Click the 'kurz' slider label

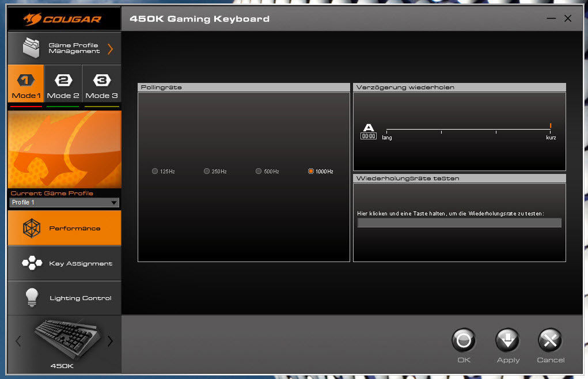pyautogui.click(x=551, y=138)
